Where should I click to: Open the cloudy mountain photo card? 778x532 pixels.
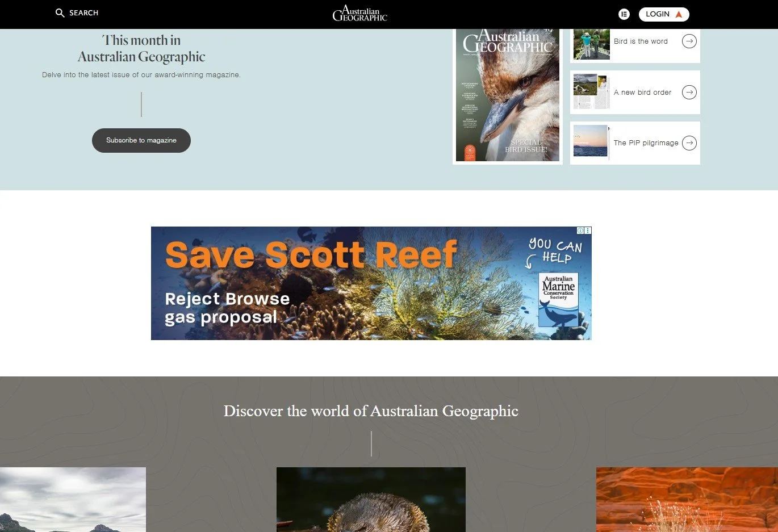click(x=73, y=500)
